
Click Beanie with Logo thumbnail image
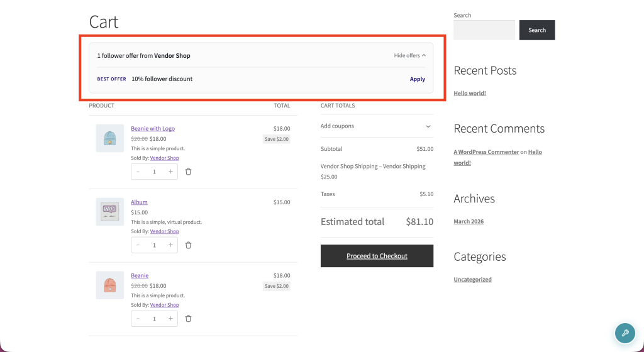coord(109,138)
